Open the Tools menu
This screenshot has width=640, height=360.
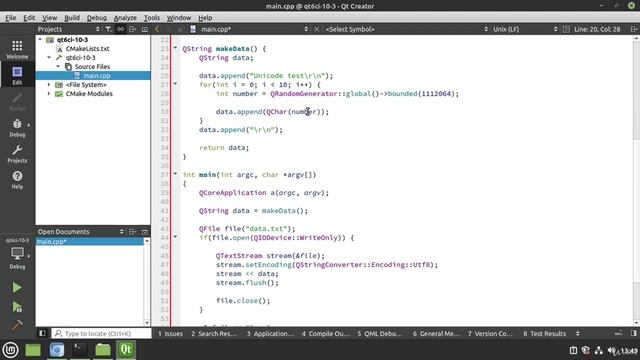pos(152,18)
